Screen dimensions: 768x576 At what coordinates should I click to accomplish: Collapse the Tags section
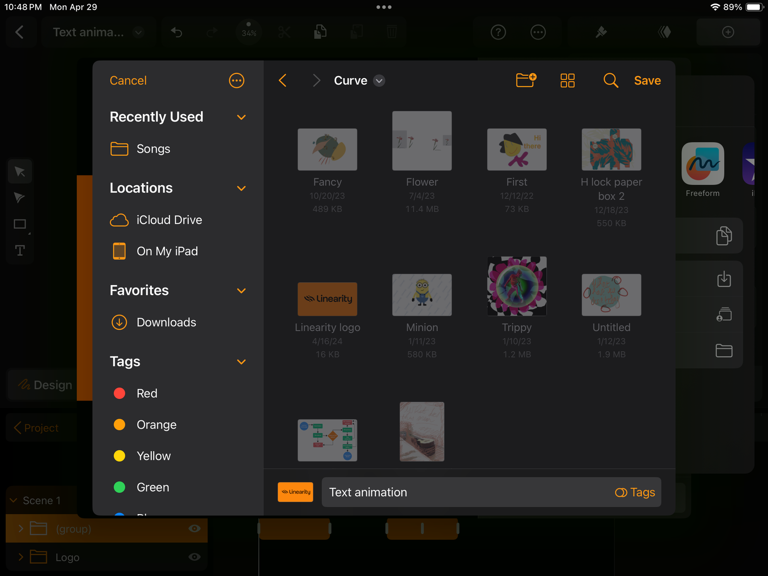(241, 361)
